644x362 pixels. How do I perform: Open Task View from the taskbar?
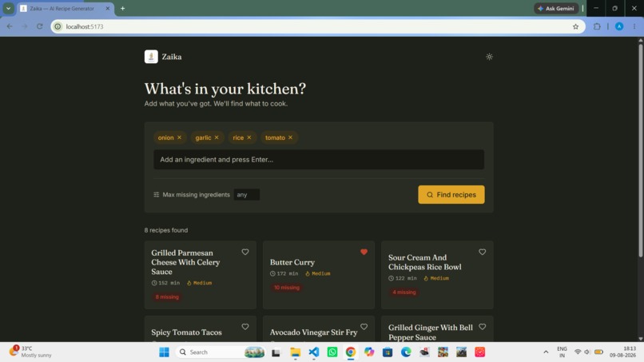click(276, 352)
